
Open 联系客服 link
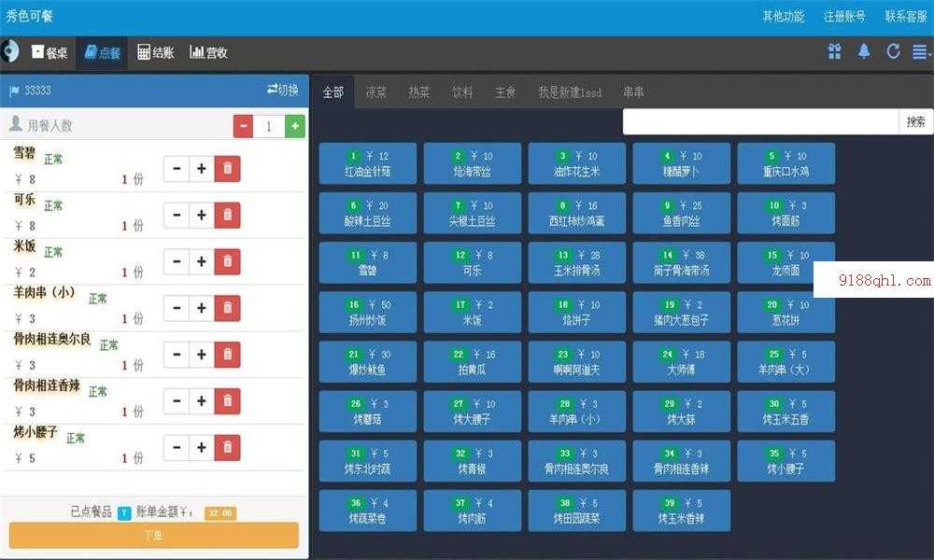point(906,16)
